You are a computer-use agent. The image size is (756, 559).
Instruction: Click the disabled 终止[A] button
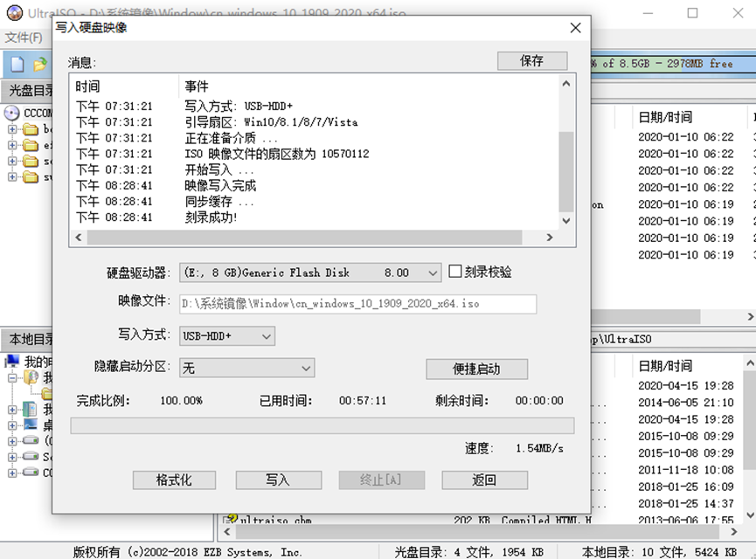381,480
